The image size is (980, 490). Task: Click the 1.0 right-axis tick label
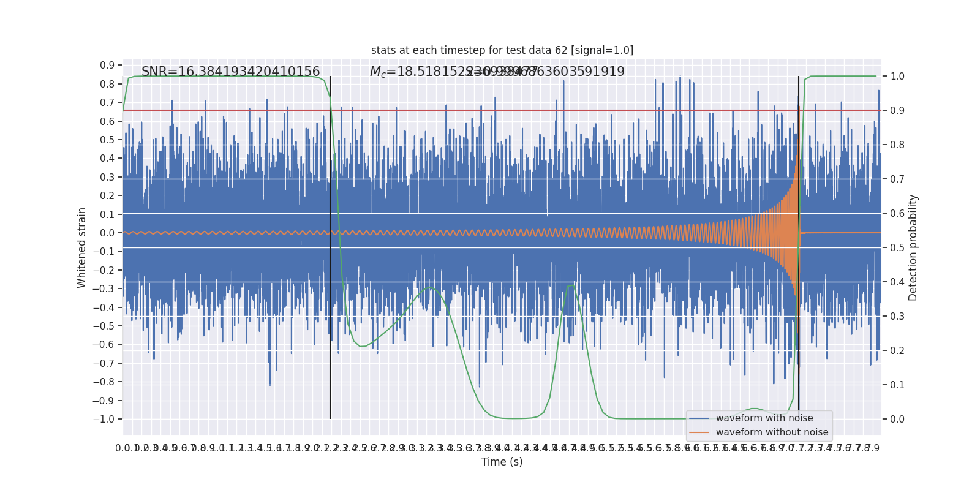[x=897, y=77]
